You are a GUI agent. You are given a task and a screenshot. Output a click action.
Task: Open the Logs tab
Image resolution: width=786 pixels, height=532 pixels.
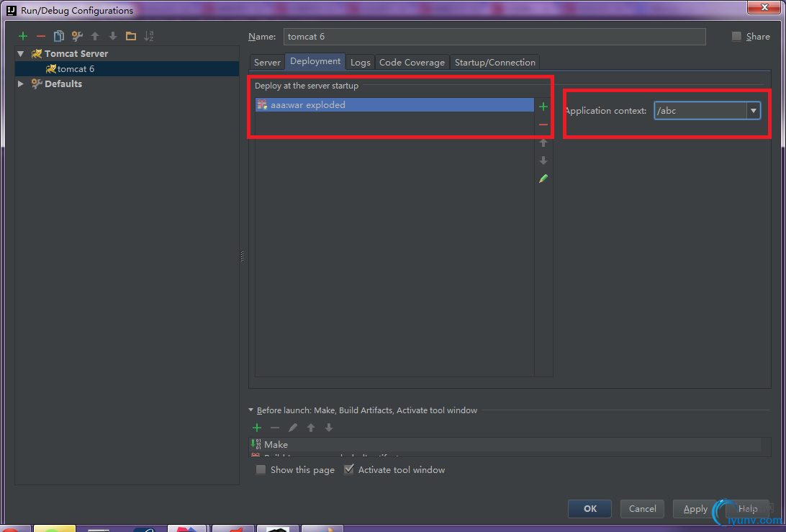(360, 62)
